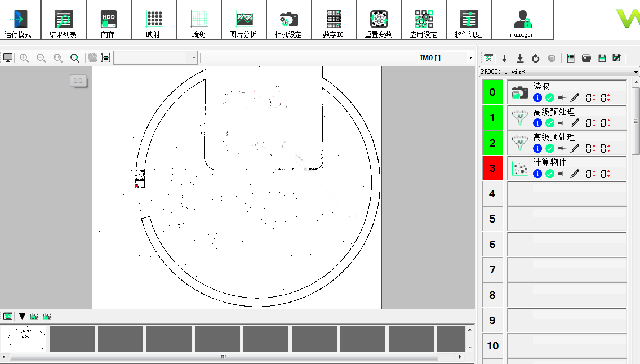Toggle green checkmark on first 高级预处理 step

[550, 123]
